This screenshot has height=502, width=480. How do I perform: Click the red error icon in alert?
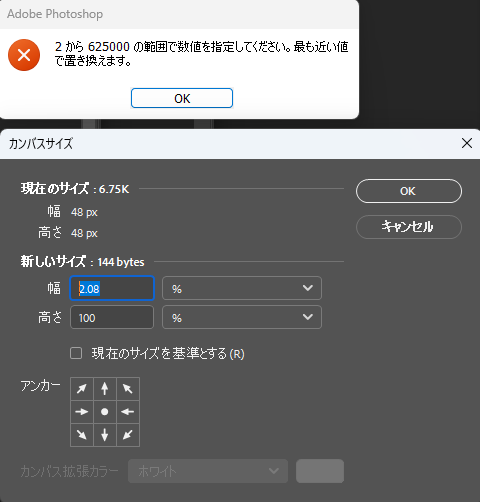coord(24,55)
